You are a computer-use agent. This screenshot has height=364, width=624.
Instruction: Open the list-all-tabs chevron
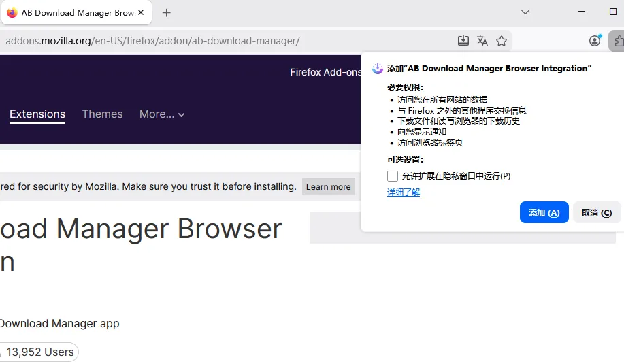pos(525,12)
